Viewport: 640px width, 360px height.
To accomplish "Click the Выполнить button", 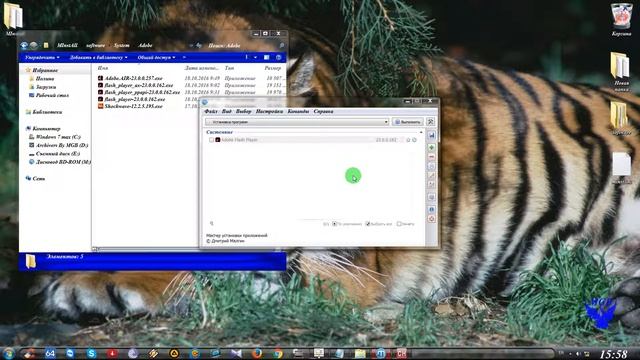I will pos(408,122).
